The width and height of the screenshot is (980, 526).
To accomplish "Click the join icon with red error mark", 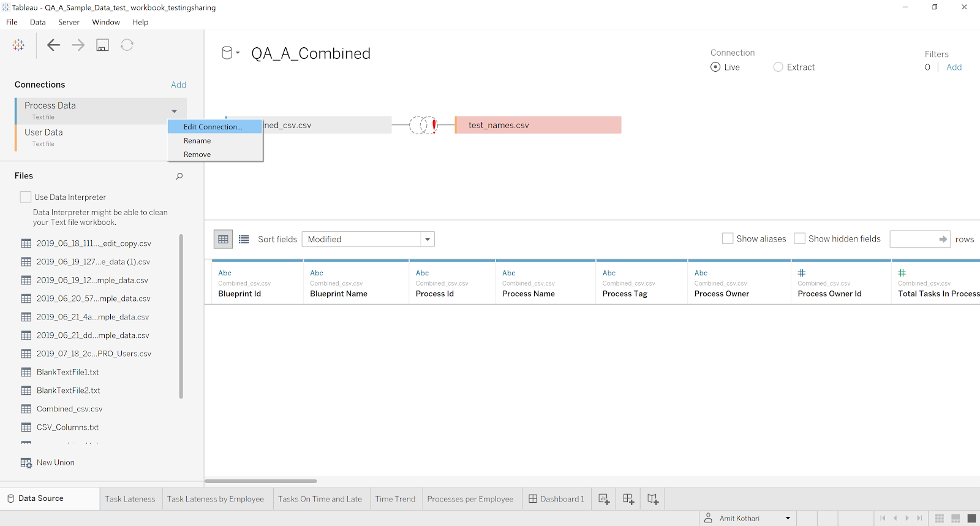I will tap(423, 125).
